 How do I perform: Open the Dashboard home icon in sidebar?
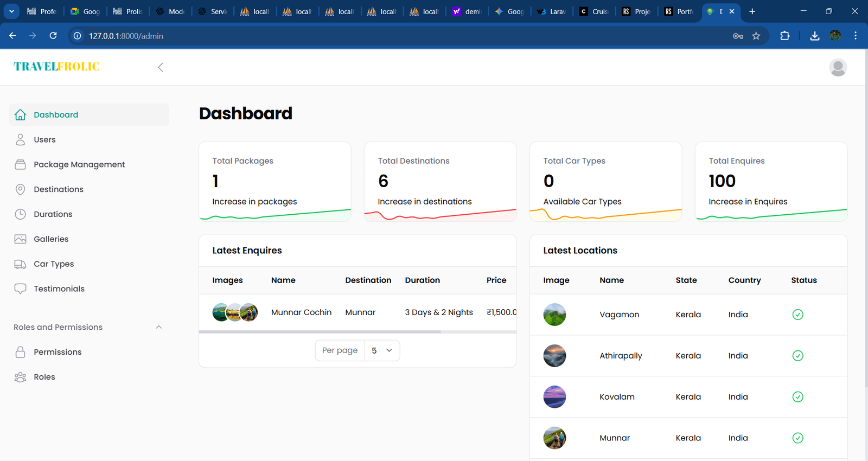click(x=20, y=114)
